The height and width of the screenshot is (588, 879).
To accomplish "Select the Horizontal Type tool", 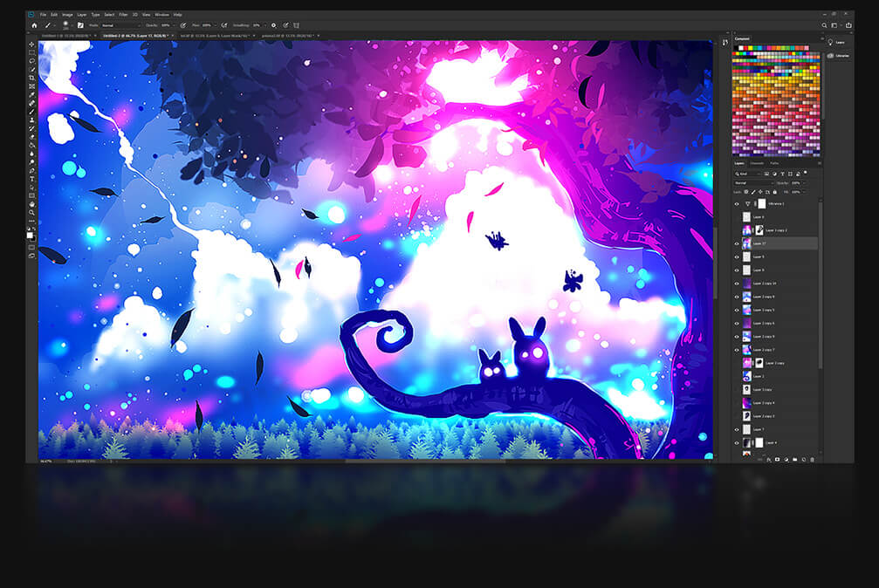I will (x=32, y=179).
